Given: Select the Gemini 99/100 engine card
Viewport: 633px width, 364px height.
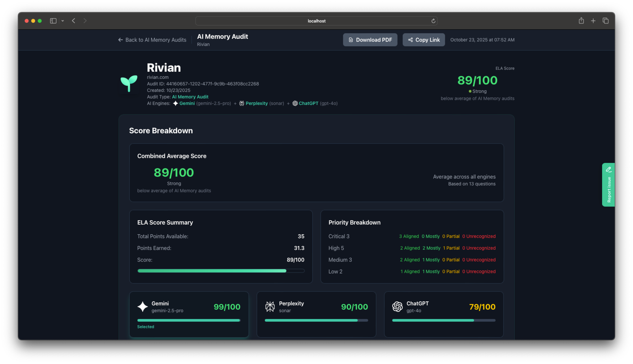Looking at the screenshot, I should [x=189, y=315].
